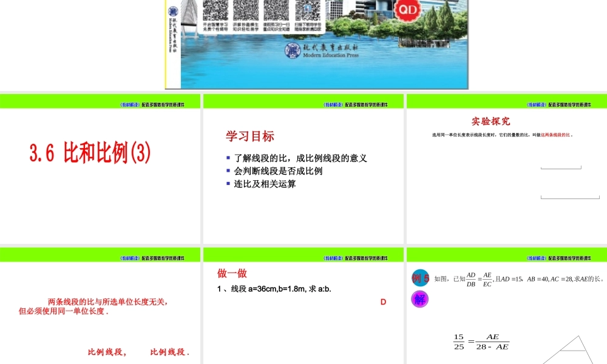Expand the 例5 solution slide preview
607x364 pixels.
click(x=506, y=303)
